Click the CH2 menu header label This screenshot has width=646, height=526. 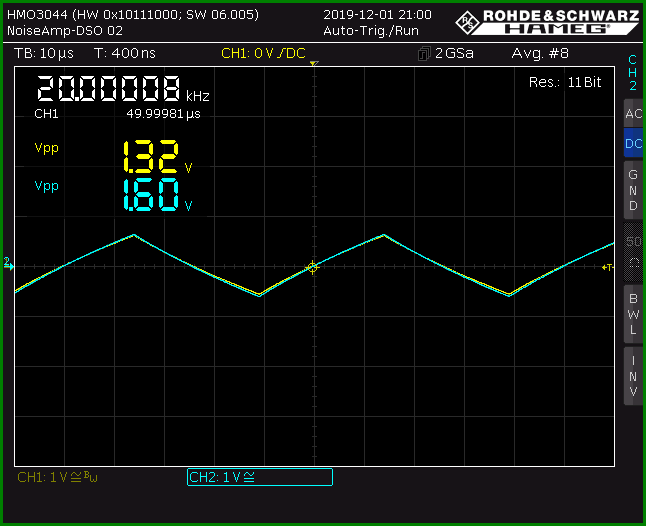(x=632, y=73)
